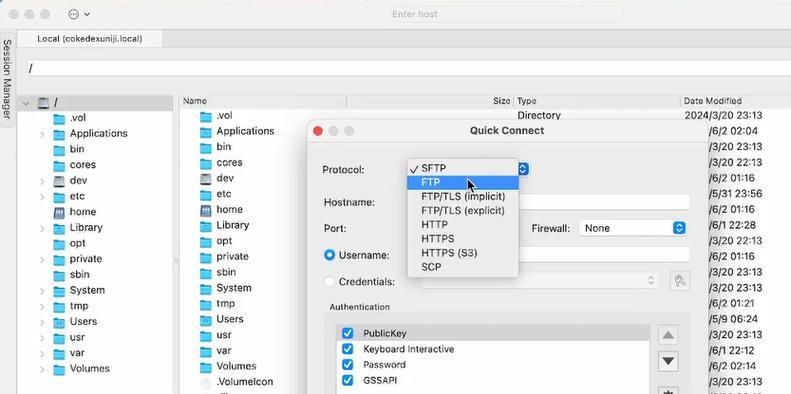Screen dimensions: 791x394
Task: Open the credentials manager key icon
Action: tap(680, 281)
